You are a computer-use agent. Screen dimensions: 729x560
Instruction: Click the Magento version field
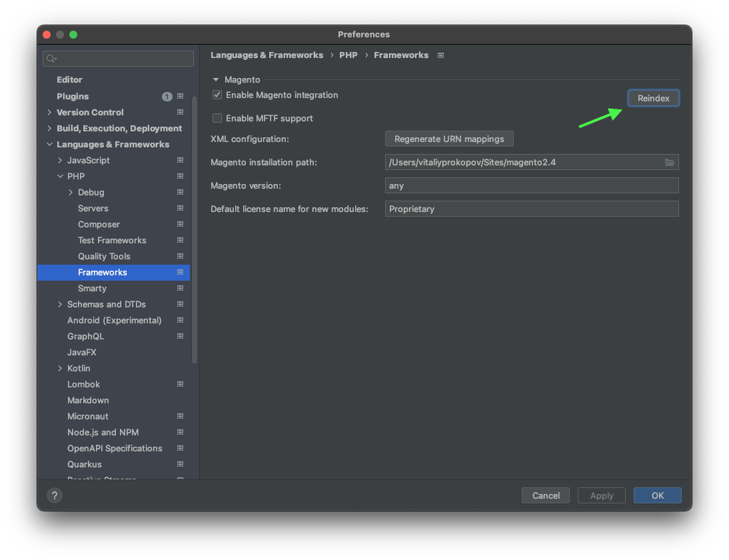coord(532,185)
